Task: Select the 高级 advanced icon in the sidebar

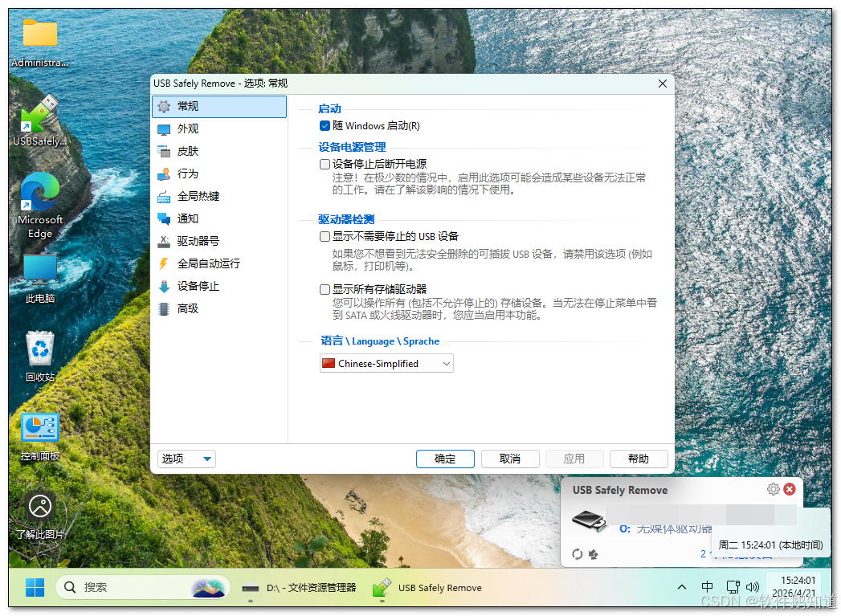Action: 164,309
